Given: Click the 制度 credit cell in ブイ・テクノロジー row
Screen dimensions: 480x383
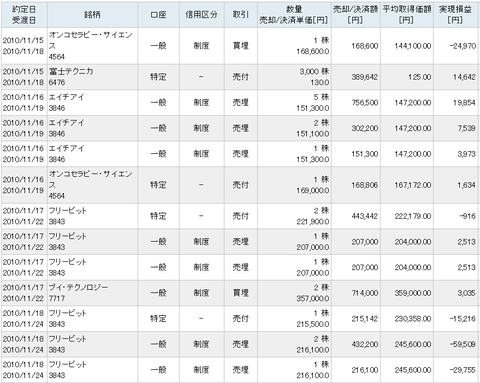Looking at the screenshot, I should click(x=202, y=293).
